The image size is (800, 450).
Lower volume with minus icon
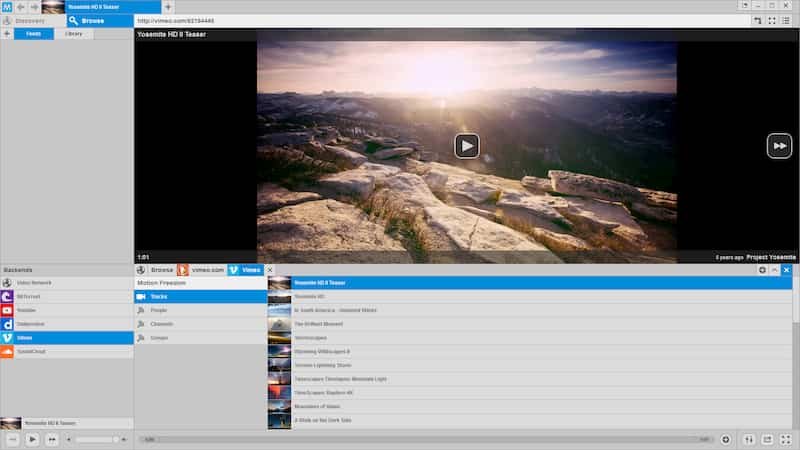pyautogui.click(x=69, y=439)
